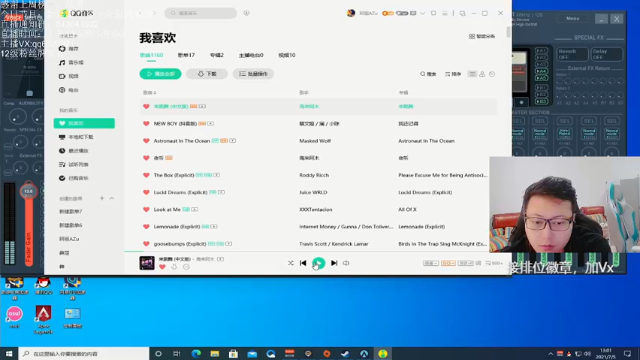Image resolution: width=640 pixels, height=360 pixels.
Task: Switch to mini mode window icon
Action: point(462,13)
